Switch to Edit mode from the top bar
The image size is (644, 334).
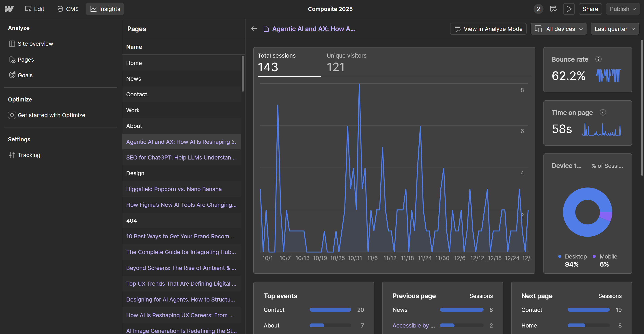click(34, 9)
